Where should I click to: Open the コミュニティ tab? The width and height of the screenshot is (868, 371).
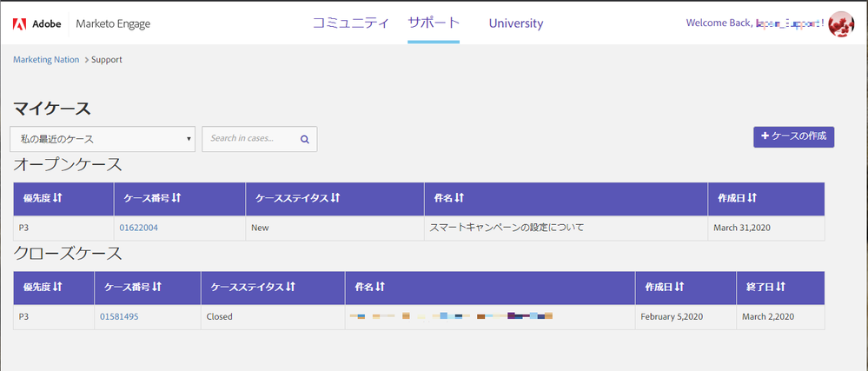pyautogui.click(x=351, y=23)
